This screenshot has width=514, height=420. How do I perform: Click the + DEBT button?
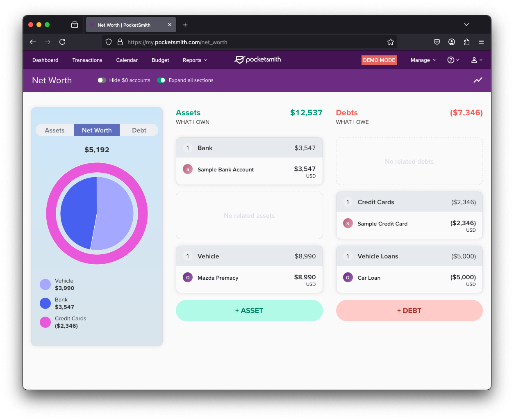tap(409, 310)
